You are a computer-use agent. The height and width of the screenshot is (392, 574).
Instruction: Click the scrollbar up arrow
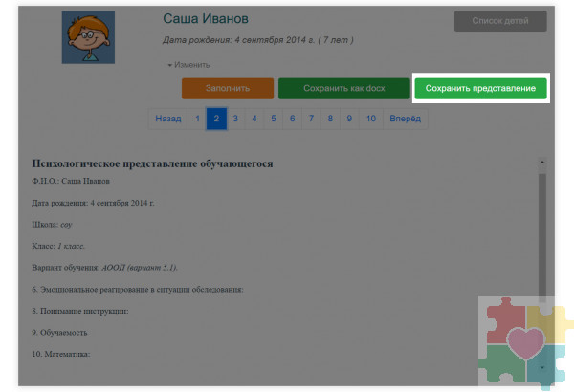tap(542, 163)
